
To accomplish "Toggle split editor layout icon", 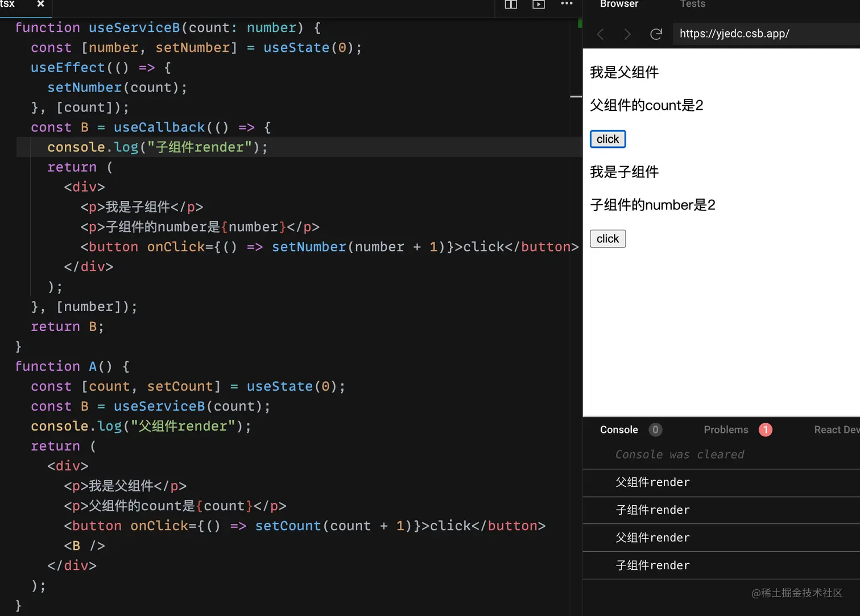I will tap(511, 4).
